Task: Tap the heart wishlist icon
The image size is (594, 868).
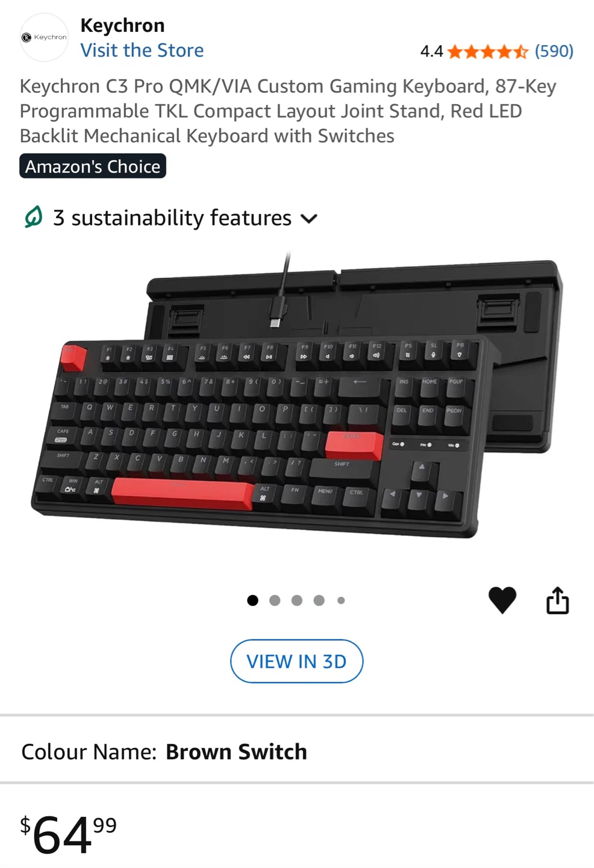Action: click(502, 600)
